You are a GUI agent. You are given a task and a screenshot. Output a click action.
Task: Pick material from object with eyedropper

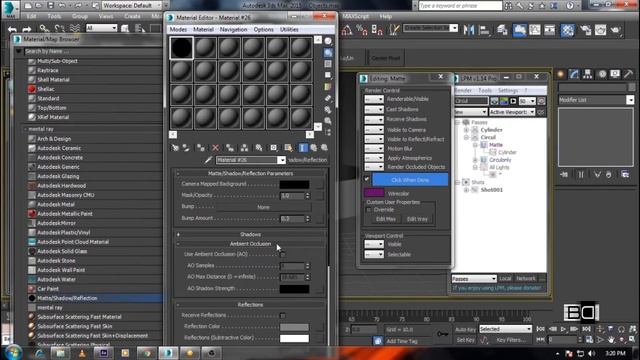tap(208, 160)
